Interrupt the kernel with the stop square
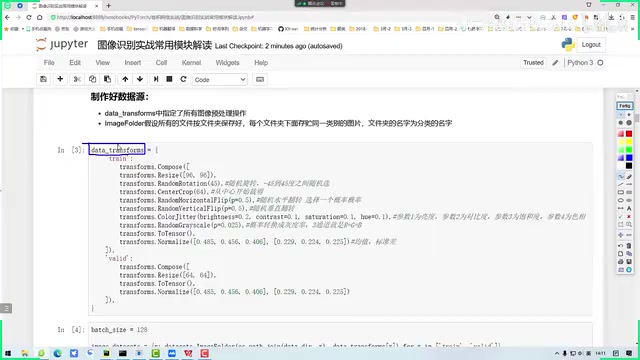This screenshot has width=640, height=360. click(169, 79)
